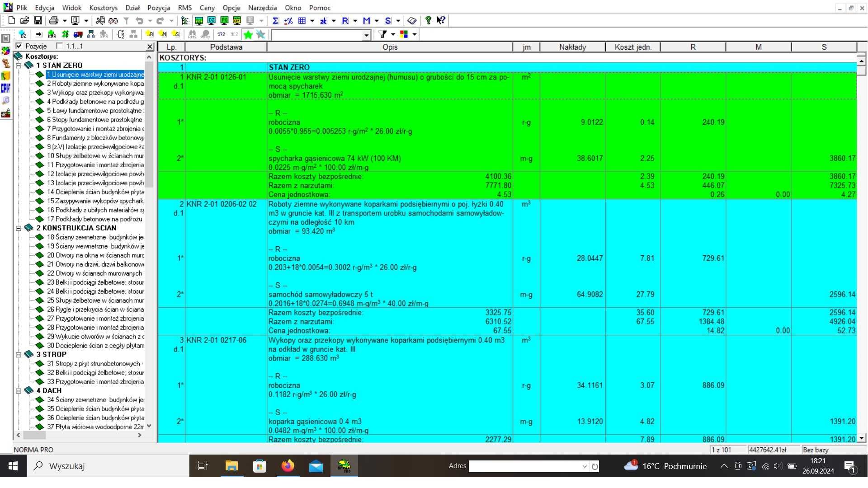
Task: Collapse the 2 KONSTRUKCJA SCIAN tree section
Action: [19, 228]
